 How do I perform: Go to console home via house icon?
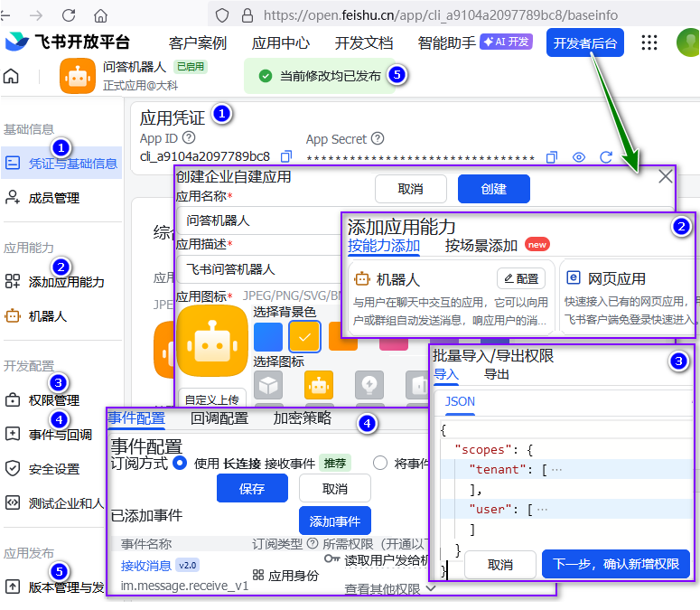click(x=11, y=76)
